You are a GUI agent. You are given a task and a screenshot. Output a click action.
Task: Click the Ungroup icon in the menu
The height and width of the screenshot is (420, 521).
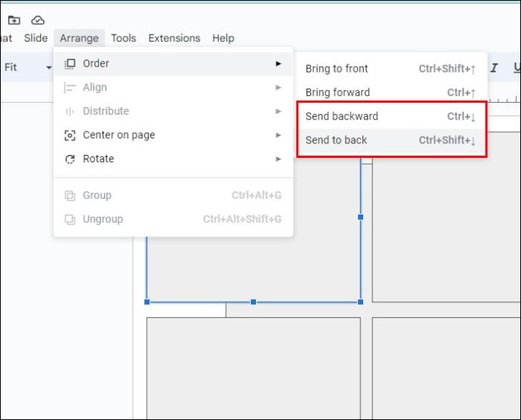[69, 219]
